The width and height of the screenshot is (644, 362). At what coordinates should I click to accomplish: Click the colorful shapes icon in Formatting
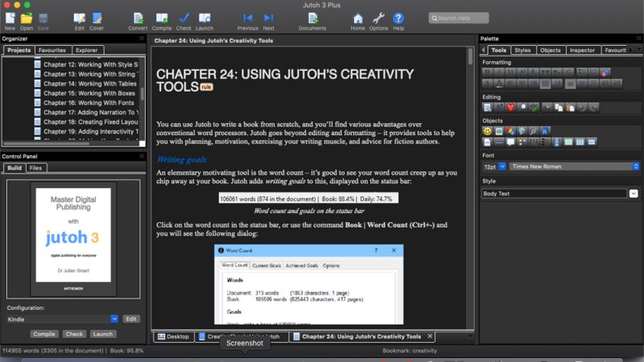605,72
